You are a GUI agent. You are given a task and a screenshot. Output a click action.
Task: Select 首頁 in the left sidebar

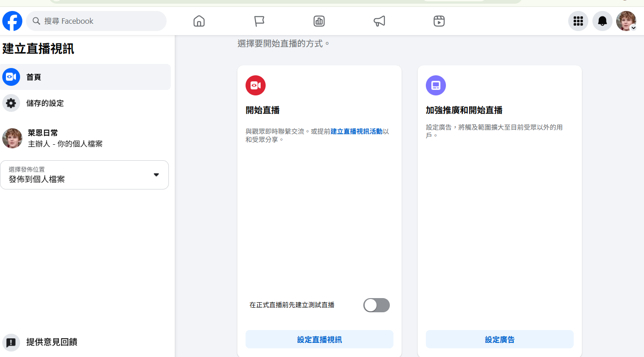coord(85,77)
